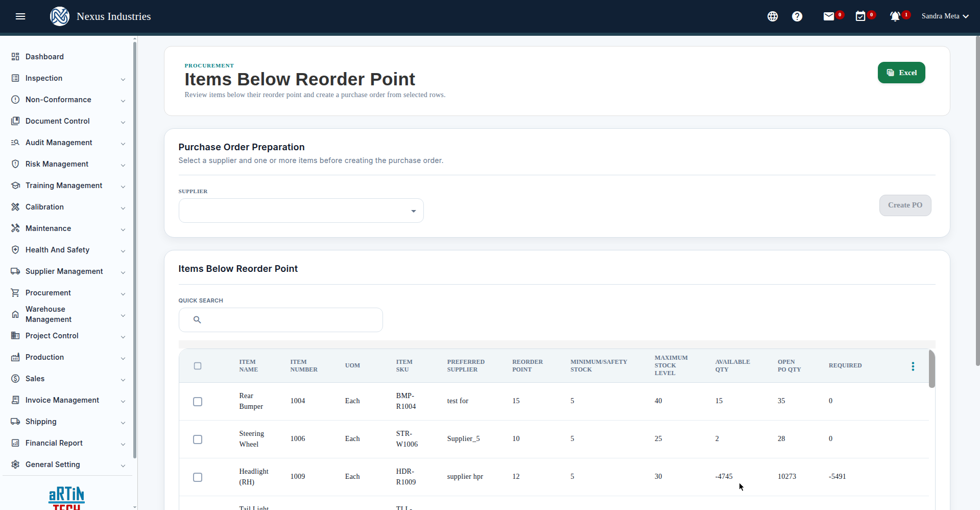This screenshot has height=510, width=980.
Task: Open the help question mark icon
Action: [x=797, y=16]
